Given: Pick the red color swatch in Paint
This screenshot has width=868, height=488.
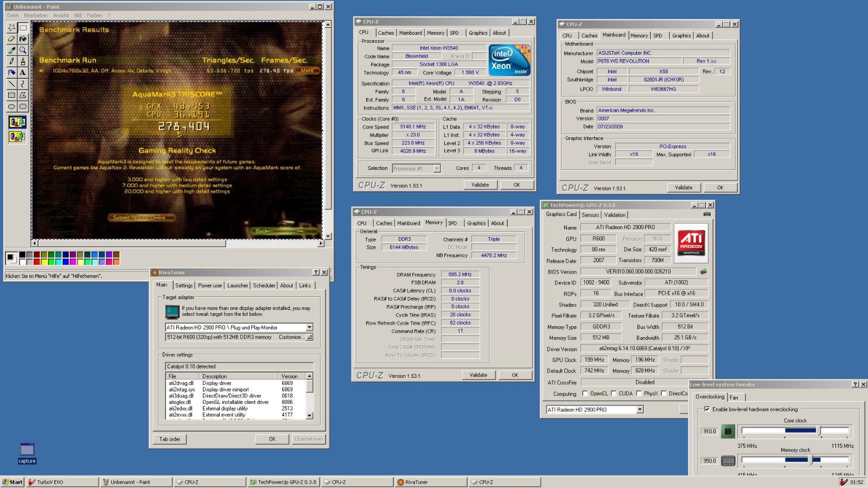Looking at the screenshot, I should [37, 262].
